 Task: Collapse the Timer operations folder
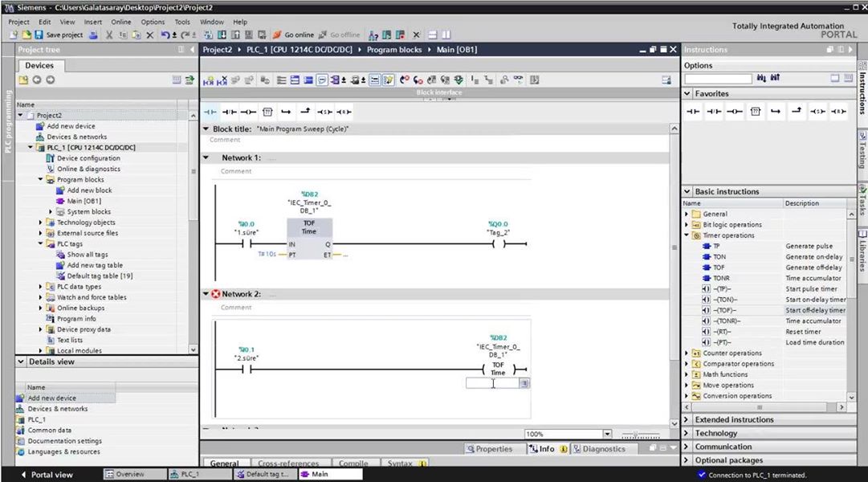pos(687,235)
